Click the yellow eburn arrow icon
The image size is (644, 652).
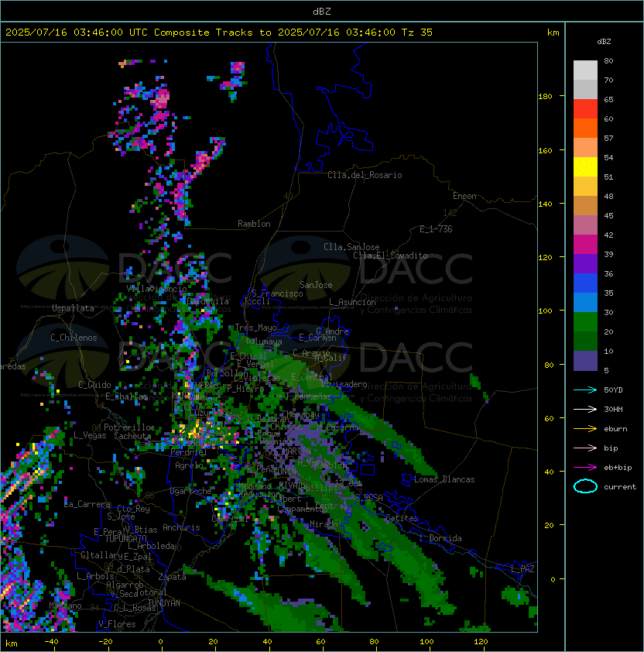click(x=585, y=429)
